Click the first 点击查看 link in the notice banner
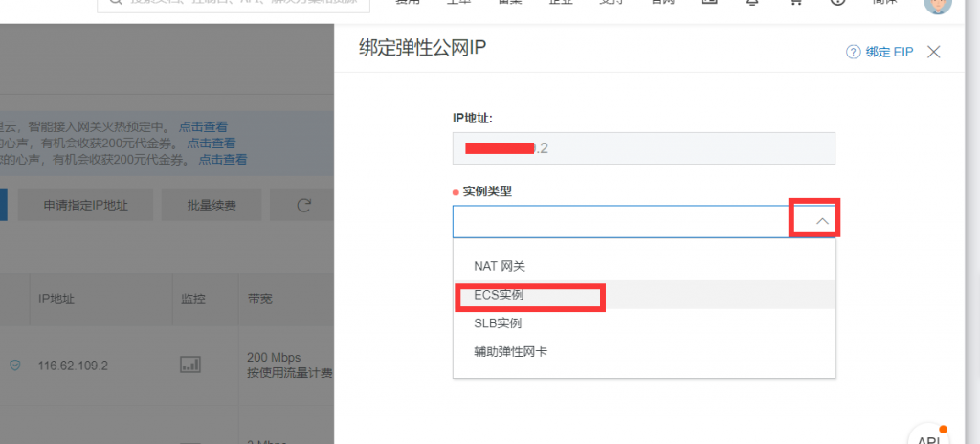Screen dimensions: 980x444 [203, 126]
